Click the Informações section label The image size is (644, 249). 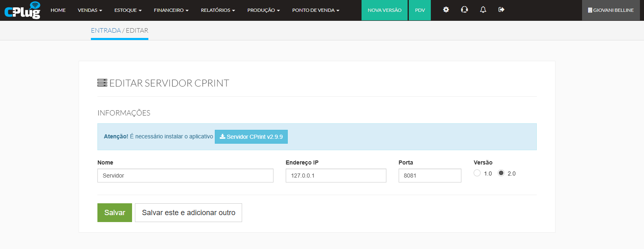pyautogui.click(x=124, y=113)
